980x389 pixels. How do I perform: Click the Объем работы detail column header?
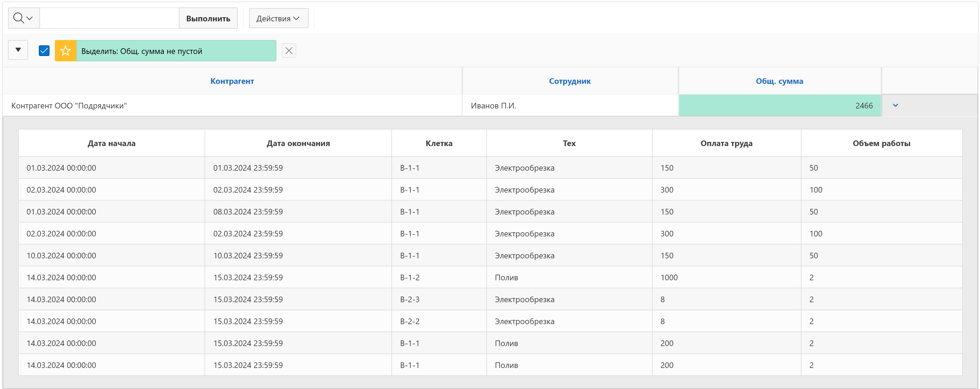click(x=881, y=143)
